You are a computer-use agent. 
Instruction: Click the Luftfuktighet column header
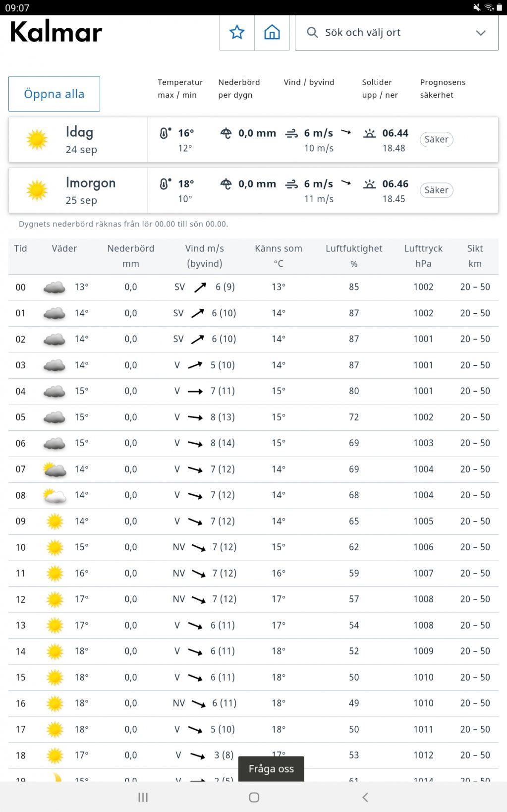pos(354,256)
